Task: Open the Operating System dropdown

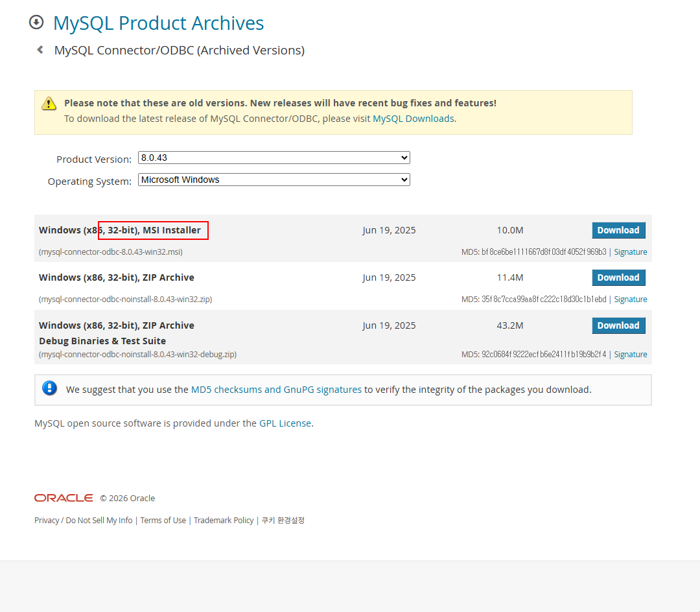Action: (x=274, y=180)
